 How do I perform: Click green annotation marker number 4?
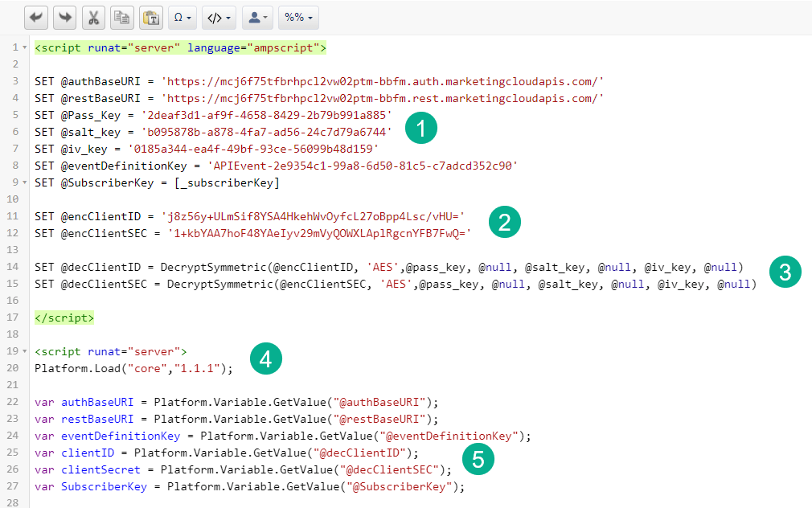pyautogui.click(x=265, y=358)
